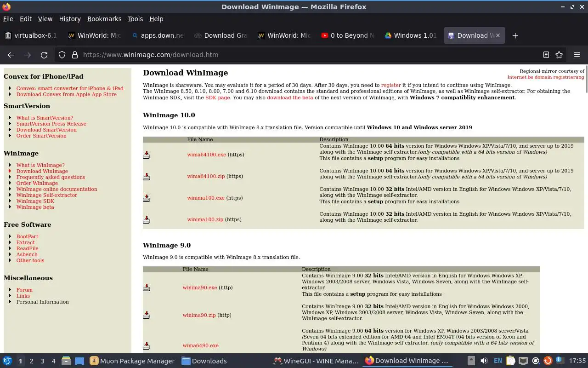The width and height of the screenshot is (588, 368).
Task: Click the download icon for winima100.zip
Action: click(147, 220)
